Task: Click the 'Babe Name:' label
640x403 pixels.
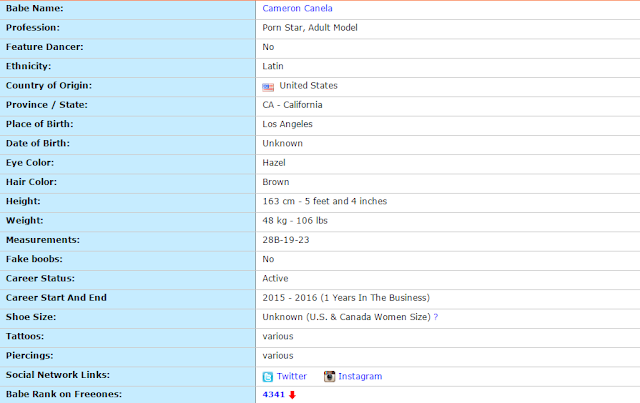Action: pos(35,8)
